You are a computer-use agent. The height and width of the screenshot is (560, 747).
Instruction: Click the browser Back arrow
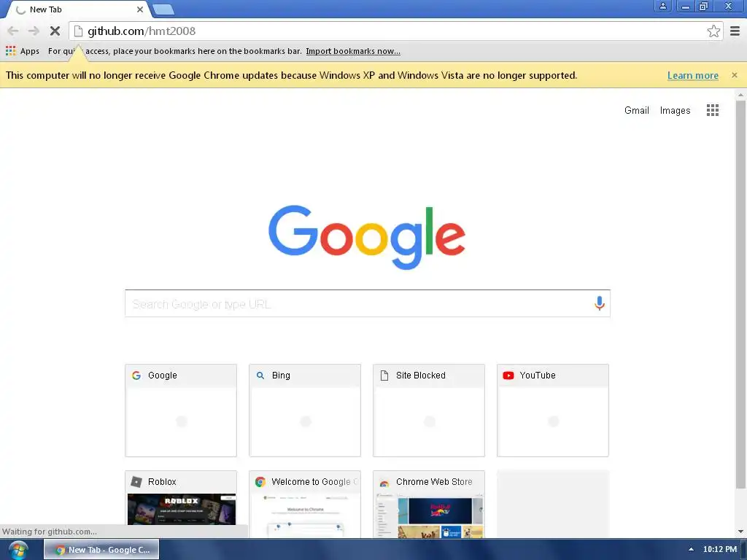click(13, 31)
